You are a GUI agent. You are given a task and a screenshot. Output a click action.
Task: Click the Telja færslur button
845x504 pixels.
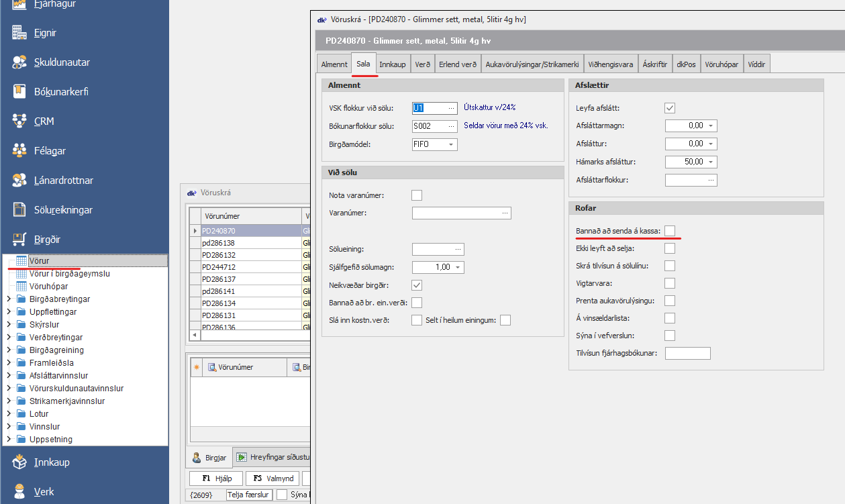pyautogui.click(x=249, y=495)
